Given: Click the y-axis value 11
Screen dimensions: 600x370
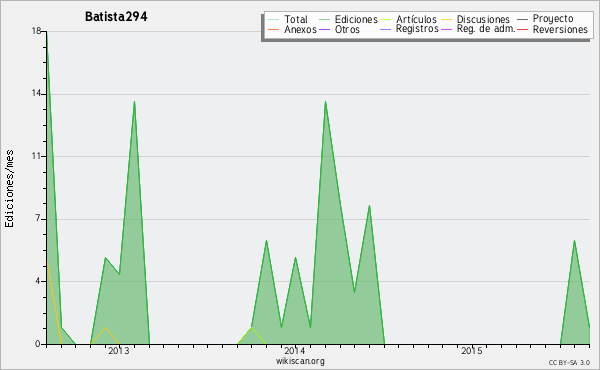Looking at the screenshot, I should pyautogui.click(x=37, y=156).
